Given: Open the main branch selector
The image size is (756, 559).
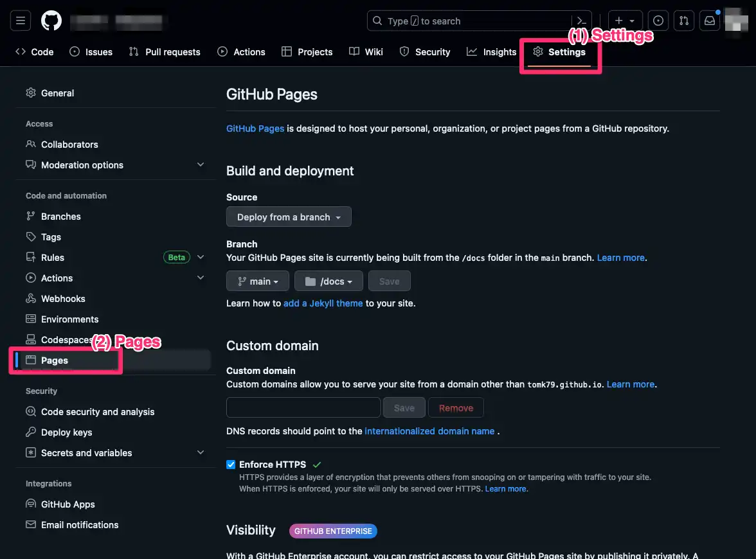Looking at the screenshot, I should coord(258,281).
